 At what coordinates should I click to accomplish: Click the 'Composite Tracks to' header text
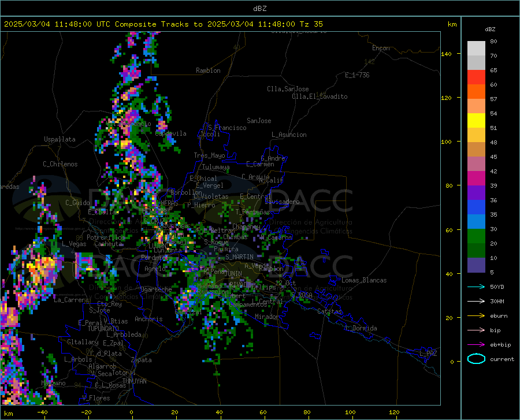click(158, 24)
